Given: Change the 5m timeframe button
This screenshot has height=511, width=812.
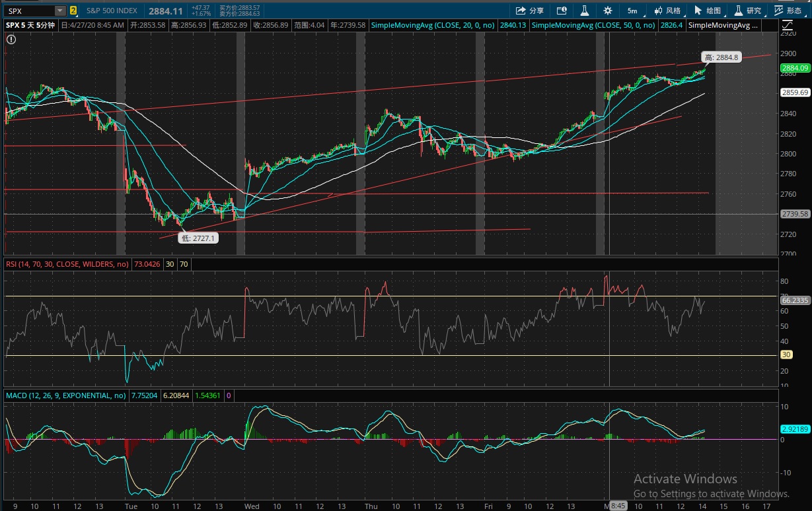Looking at the screenshot, I should tap(632, 11).
